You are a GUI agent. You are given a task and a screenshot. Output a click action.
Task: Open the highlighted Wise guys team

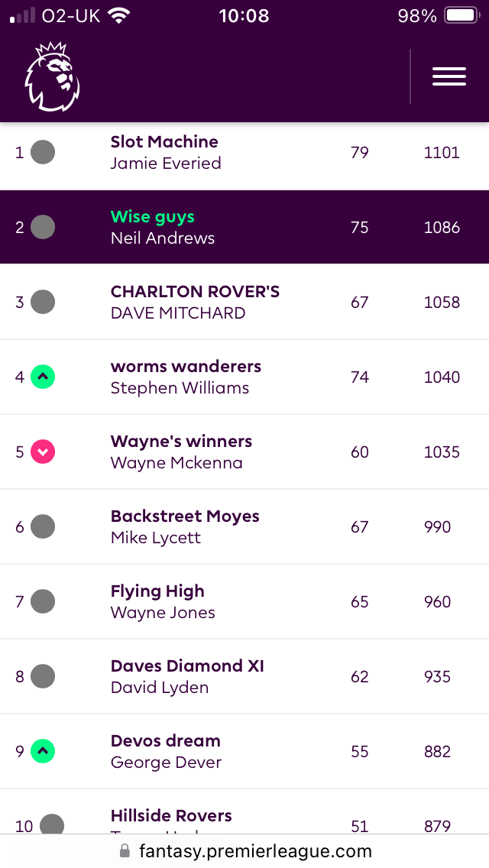[x=152, y=216]
